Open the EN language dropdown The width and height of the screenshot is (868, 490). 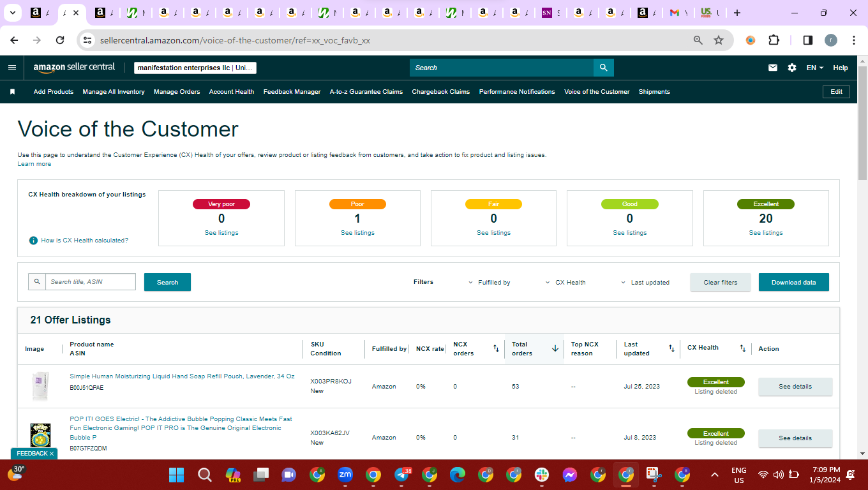[815, 68]
